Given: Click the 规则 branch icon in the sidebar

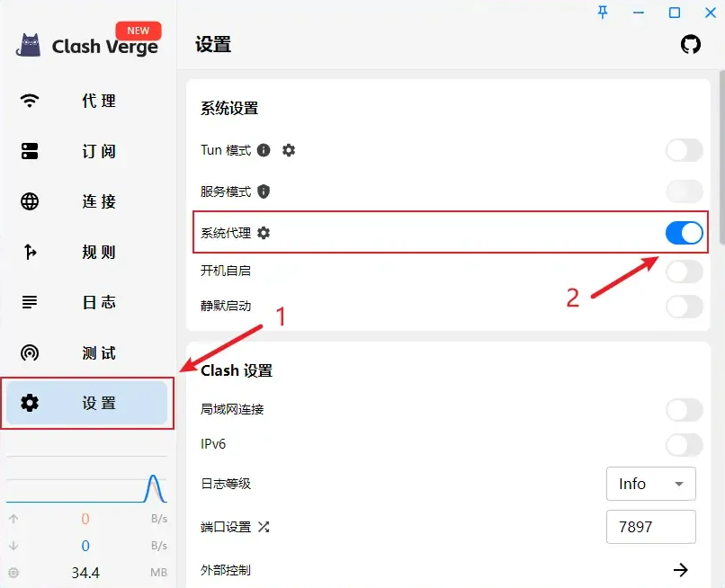Looking at the screenshot, I should 30,252.
